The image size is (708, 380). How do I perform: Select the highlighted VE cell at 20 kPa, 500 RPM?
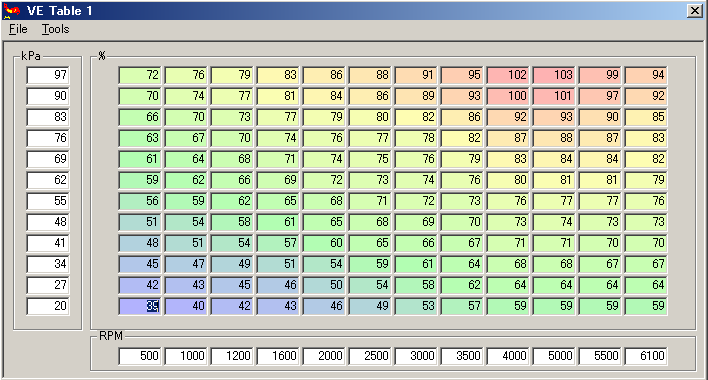tap(140, 306)
